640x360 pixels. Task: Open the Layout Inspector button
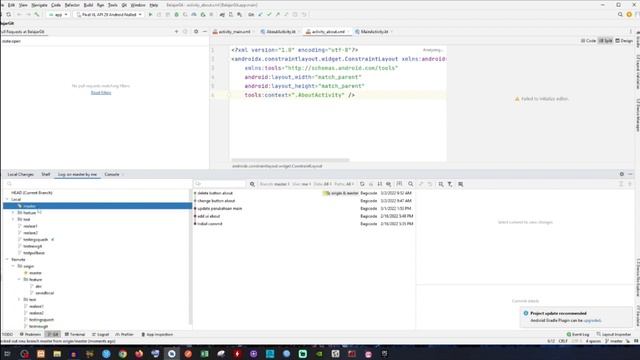click(614, 334)
